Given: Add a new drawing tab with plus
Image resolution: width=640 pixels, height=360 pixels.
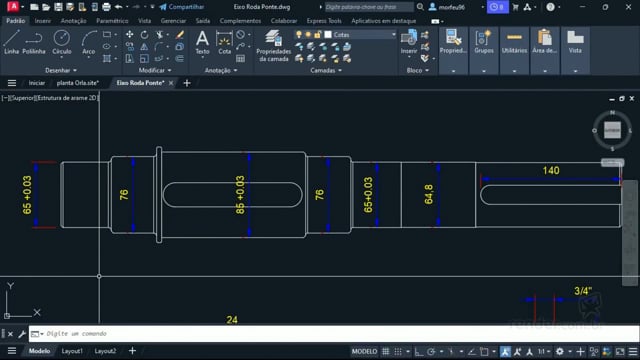Looking at the screenshot, I should [187, 83].
